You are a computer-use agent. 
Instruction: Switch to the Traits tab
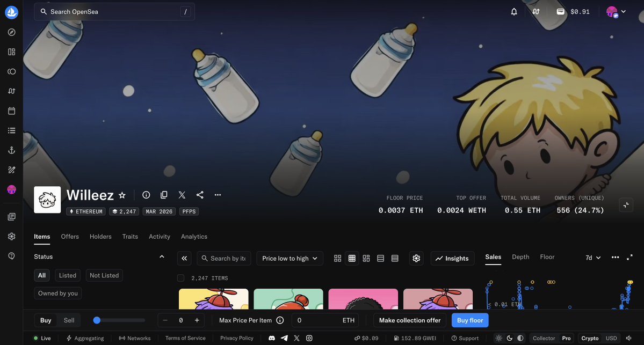130,237
